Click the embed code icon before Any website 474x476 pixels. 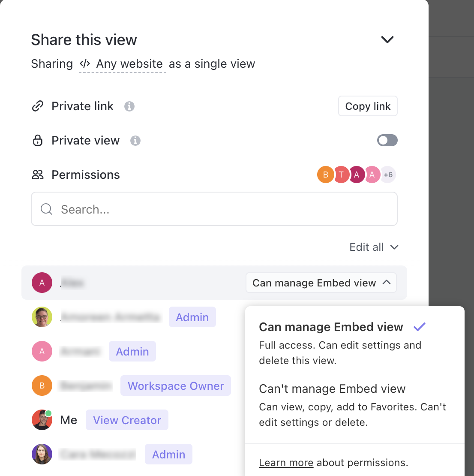[x=85, y=64]
